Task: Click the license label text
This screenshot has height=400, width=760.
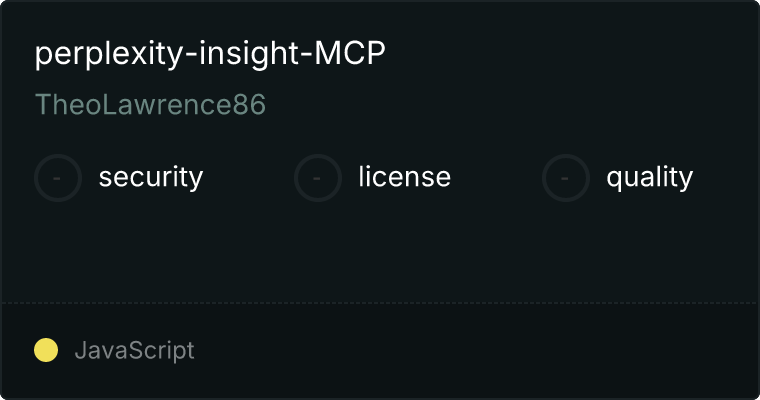Action: point(405,176)
